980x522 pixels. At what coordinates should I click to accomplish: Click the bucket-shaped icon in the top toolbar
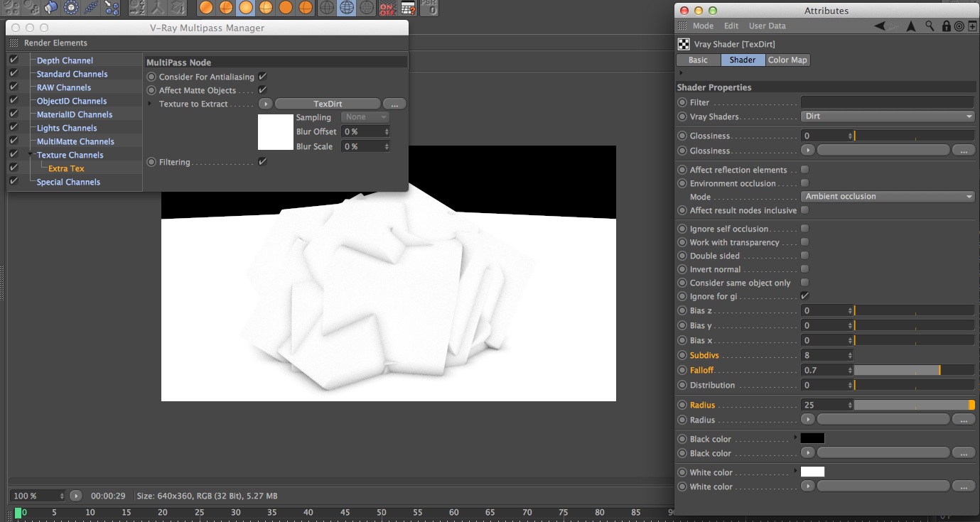point(51,8)
